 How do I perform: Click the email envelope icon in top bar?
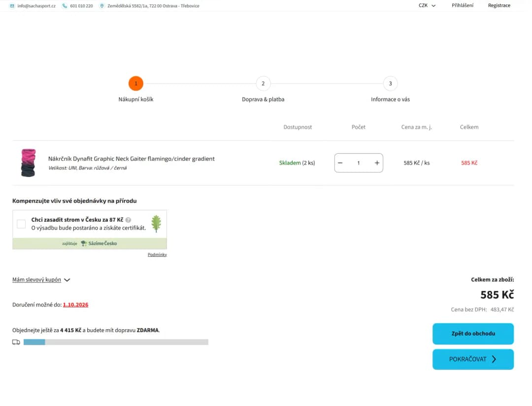tap(12, 6)
